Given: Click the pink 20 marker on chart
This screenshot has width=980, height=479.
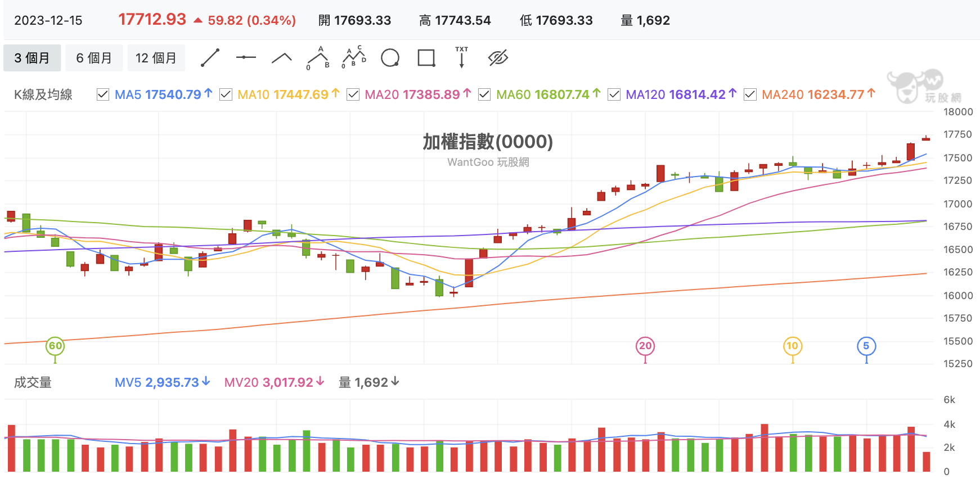Looking at the screenshot, I should 645,346.
